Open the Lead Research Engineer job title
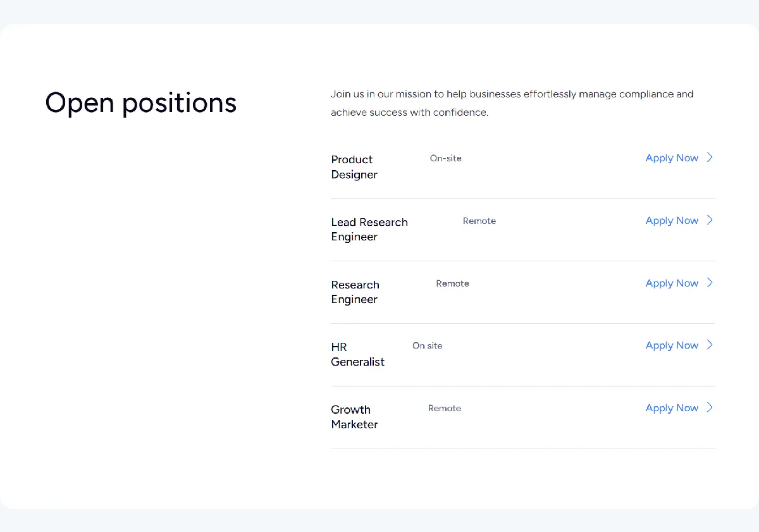The height and width of the screenshot is (532, 759). pos(369,230)
